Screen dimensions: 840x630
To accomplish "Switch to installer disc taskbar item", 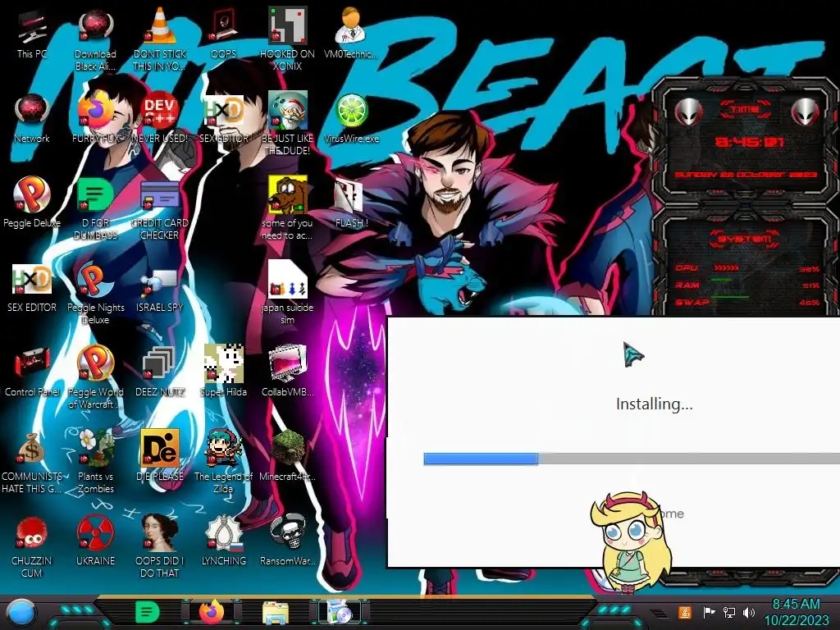I will [x=340, y=612].
